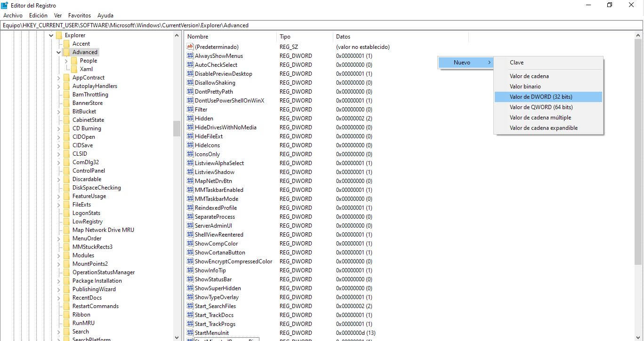Click the values pane scroll-up arrow

(x=639, y=35)
